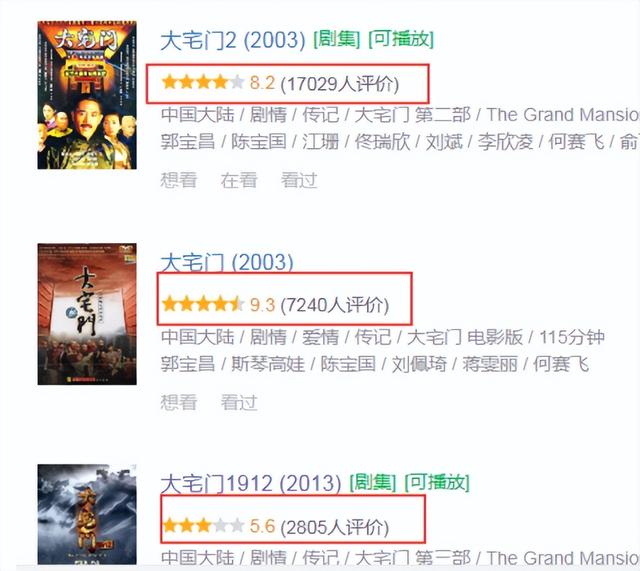Image resolution: width=640 pixels, height=571 pixels.
Task: Click 想看 under 大宅门 (2003)
Action: [x=179, y=402]
